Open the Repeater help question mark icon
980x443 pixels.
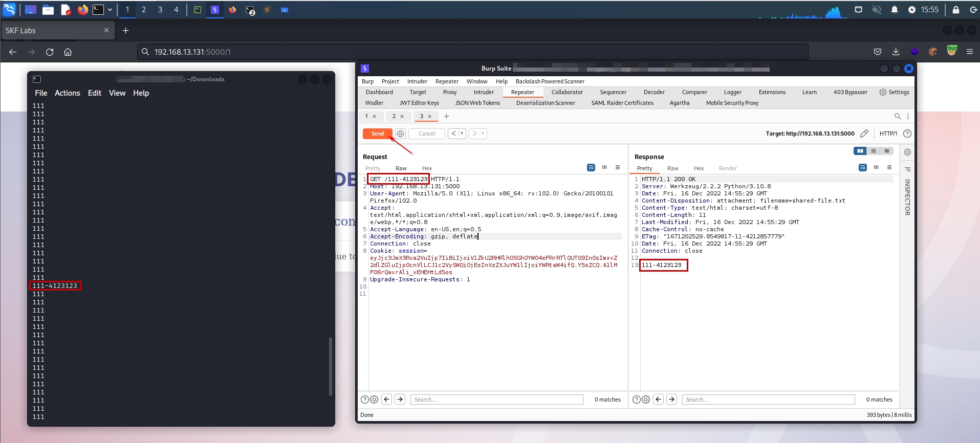point(907,134)
